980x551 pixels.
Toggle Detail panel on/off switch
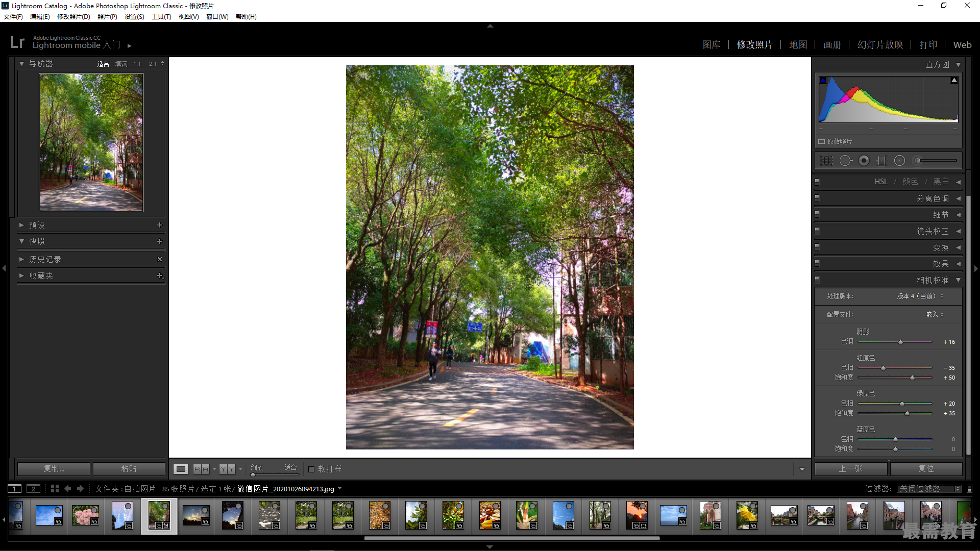(817, 214)
